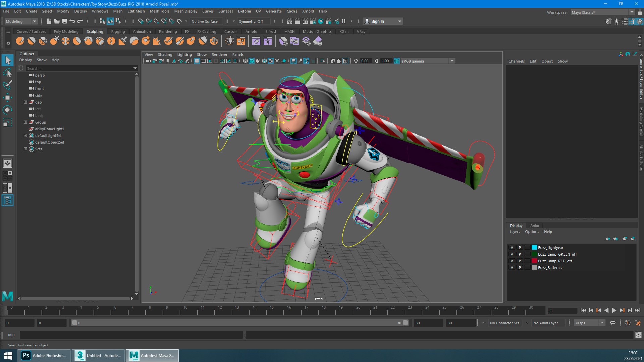Image resolution: width=644 pixels, height=362 pixels.
Task: Toggle Modeling Toolkit icon top right
Action: [x=609, y=21]
